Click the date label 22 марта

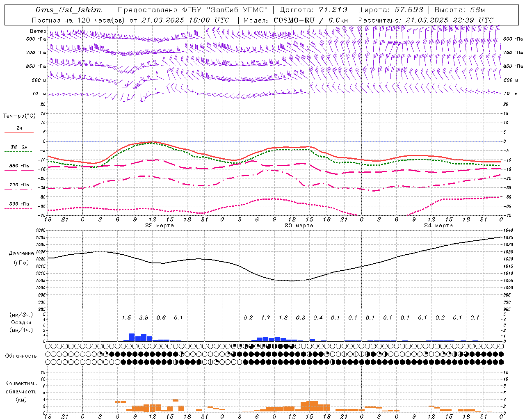pos(160,226)
